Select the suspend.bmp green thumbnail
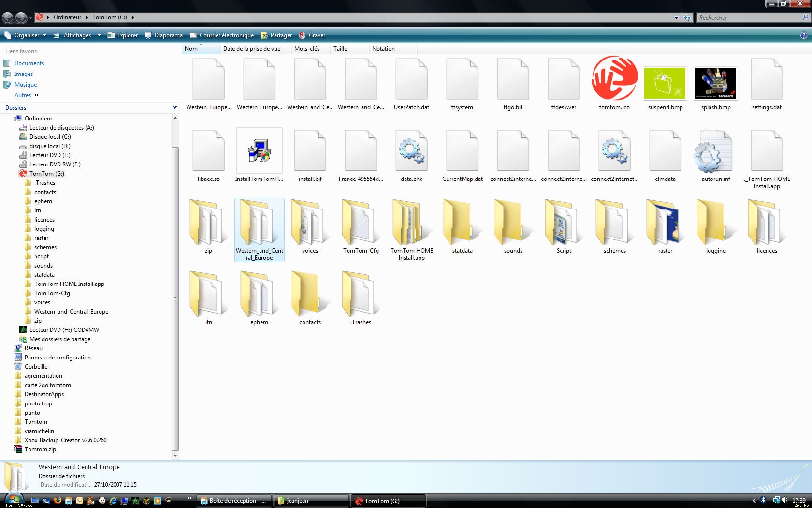The height and width of the screenshot is (508, 812). click(665, 83)
